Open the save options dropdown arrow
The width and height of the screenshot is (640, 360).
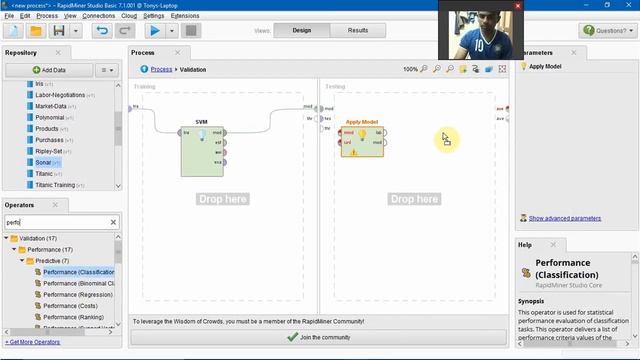click(x=76, y=31)
